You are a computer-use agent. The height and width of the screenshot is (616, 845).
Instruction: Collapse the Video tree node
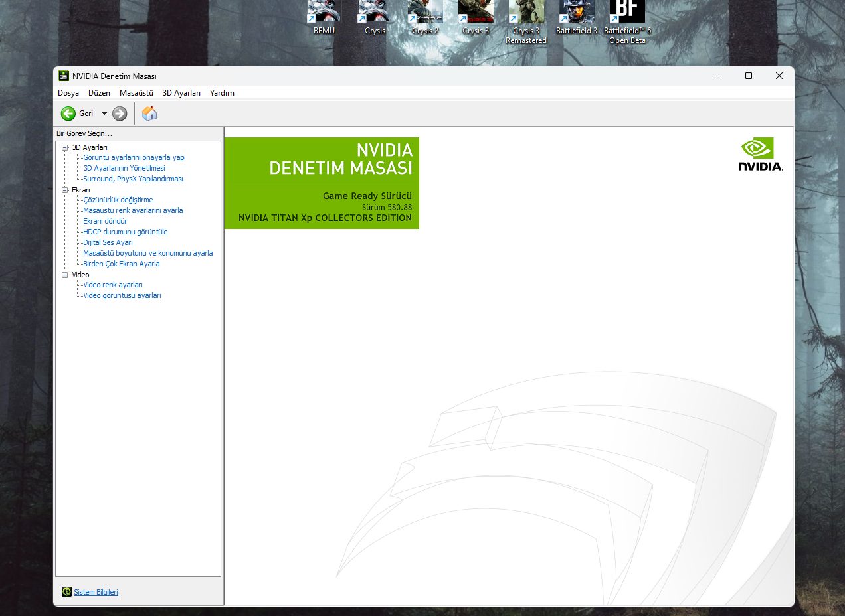65,275
